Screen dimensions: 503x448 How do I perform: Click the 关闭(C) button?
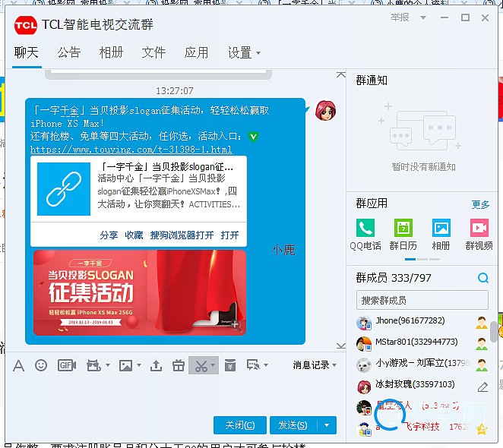click(x=240, y=425)
